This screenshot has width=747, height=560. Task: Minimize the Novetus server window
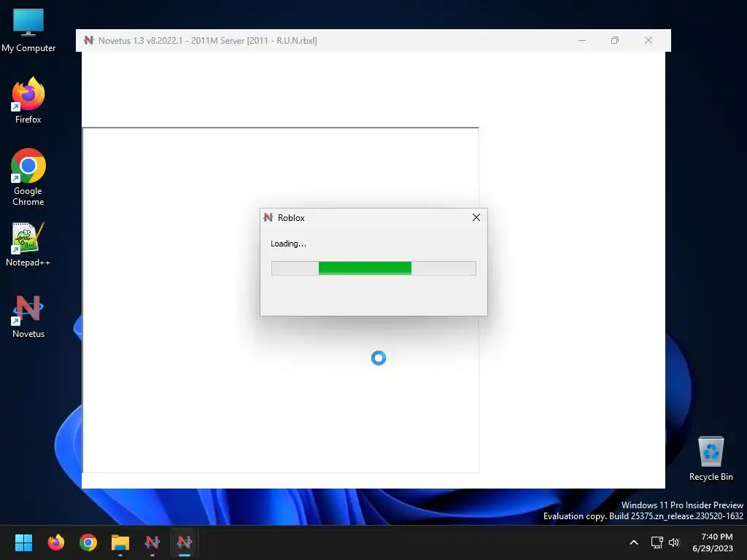point(581,41)
